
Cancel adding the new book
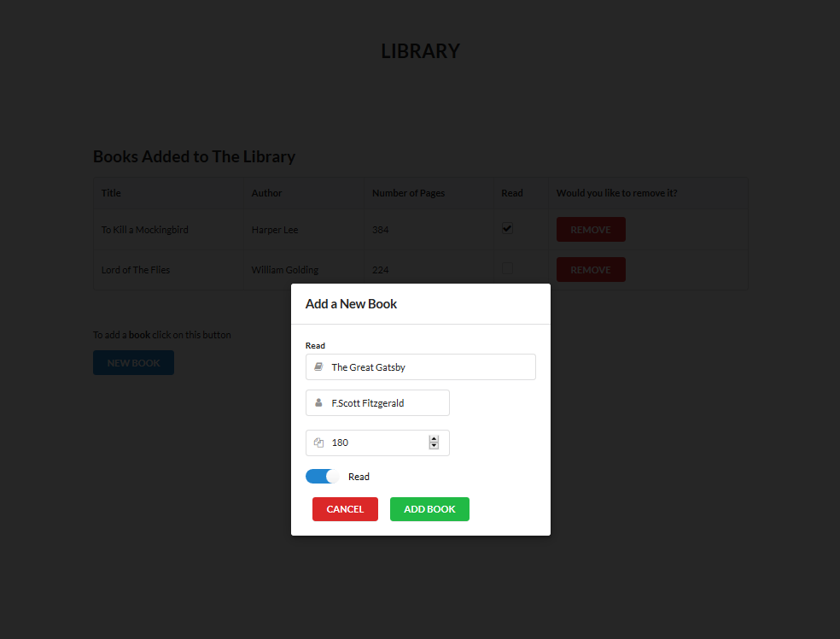coord(345,509)
